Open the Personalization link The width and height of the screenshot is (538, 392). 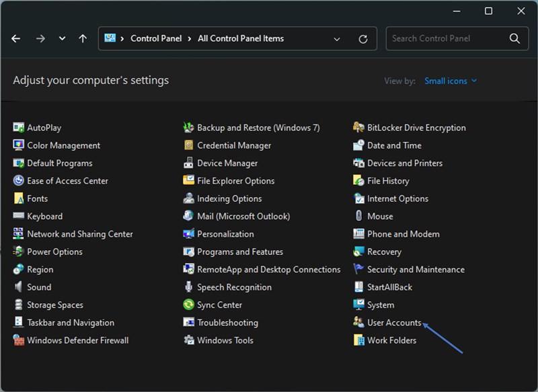[225, 234]
